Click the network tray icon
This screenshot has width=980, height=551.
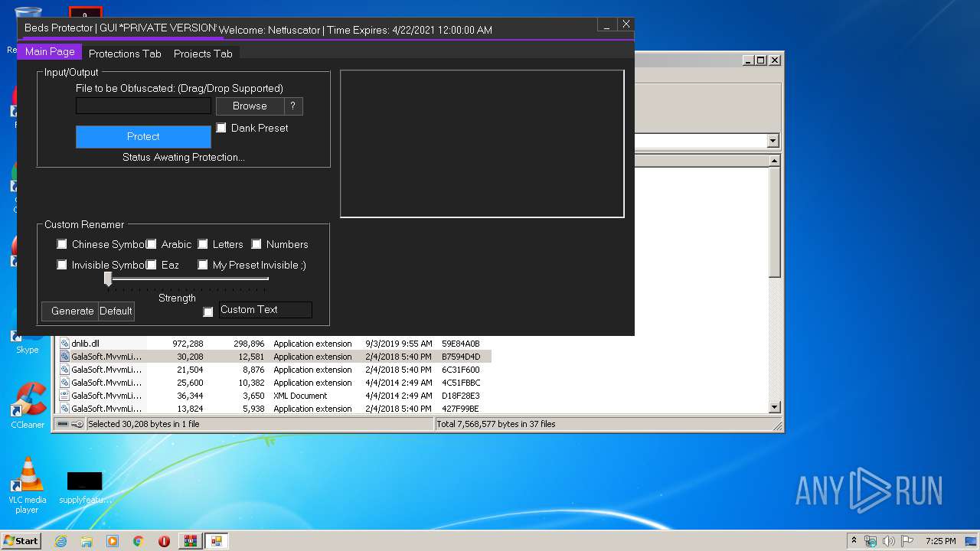coord(871,541)
